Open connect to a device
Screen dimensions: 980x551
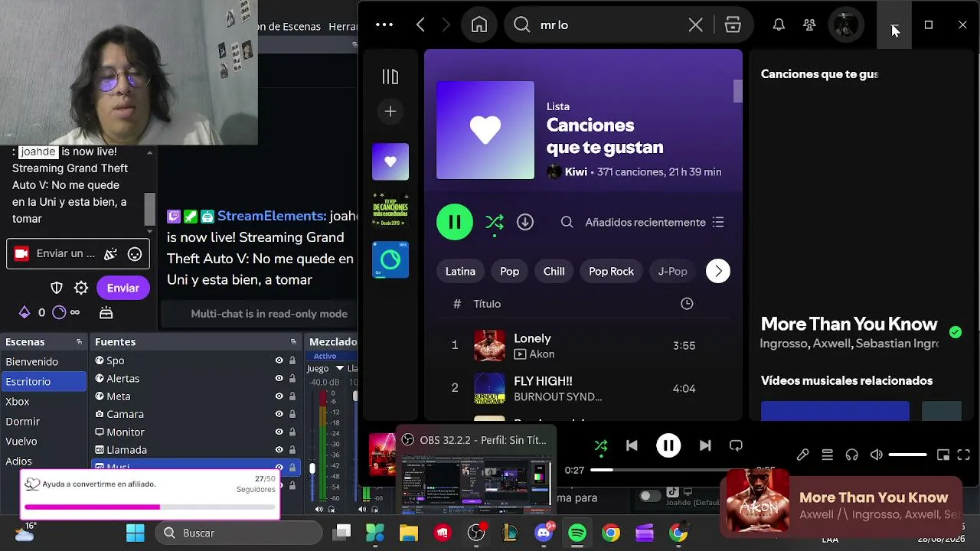(851, 455)
